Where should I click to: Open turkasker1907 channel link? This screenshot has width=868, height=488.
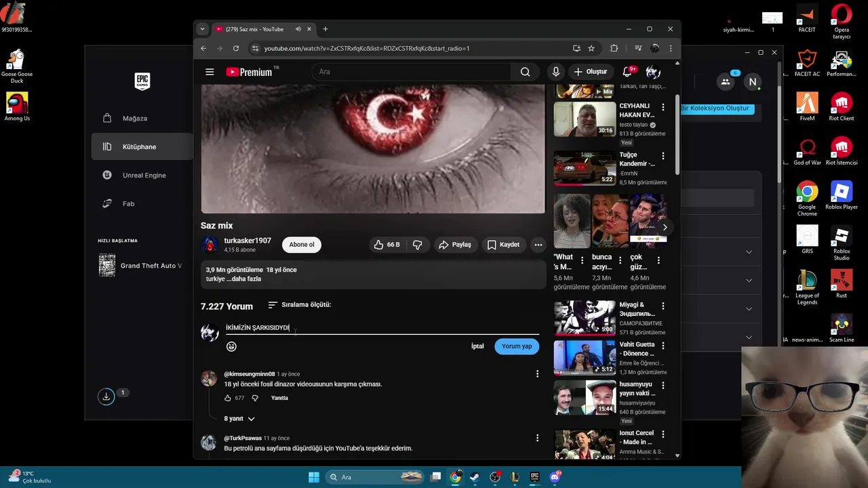point(248,241)
